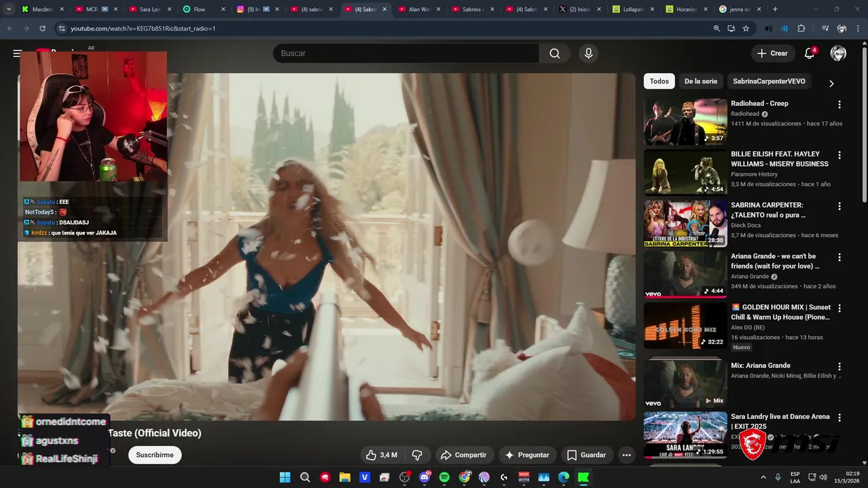Switch to the Macdem browser tab

pos(42,9)
